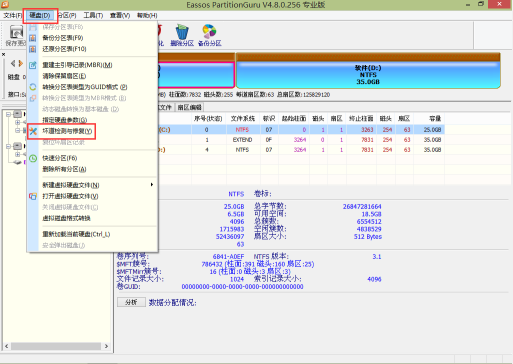Click the gray previous-disk arrow icon
Image resolution: width=513 pixels, height=364 pixels.
13,63
